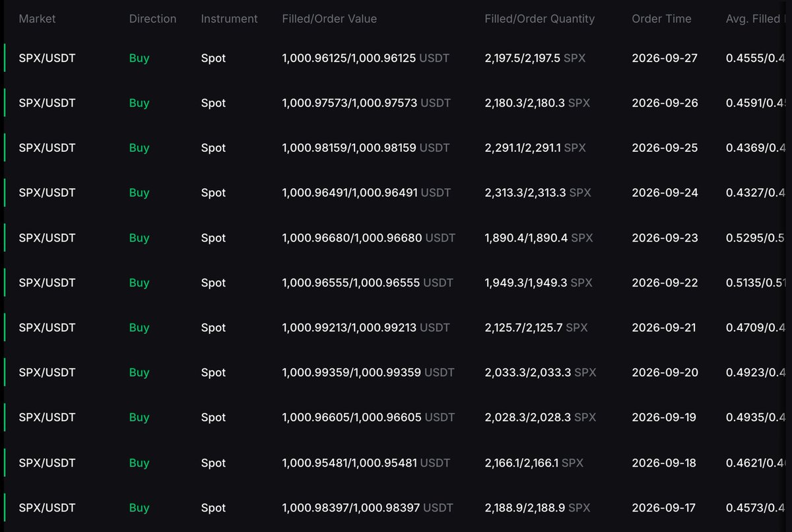Screen dimensions: 792x532
Task: Select SPX/USDT market in the 2026-09-24 row
Action: click(47, 193)
